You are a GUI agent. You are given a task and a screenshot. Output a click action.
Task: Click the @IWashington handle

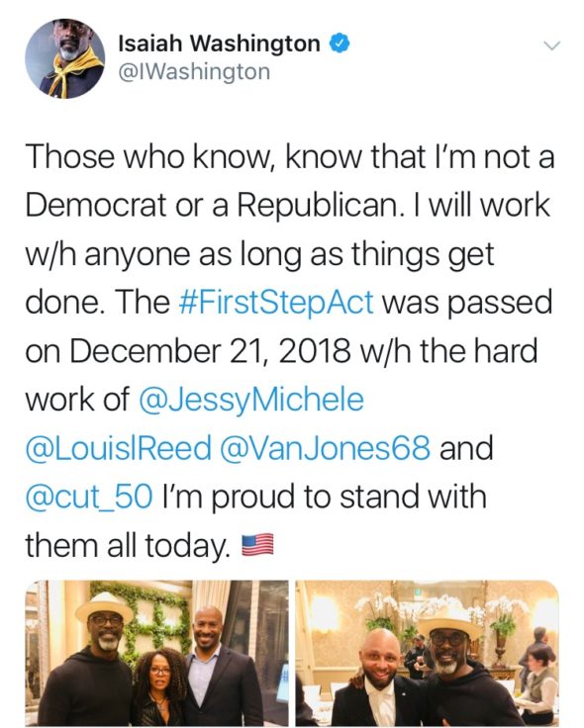click(x=194, y=72)
